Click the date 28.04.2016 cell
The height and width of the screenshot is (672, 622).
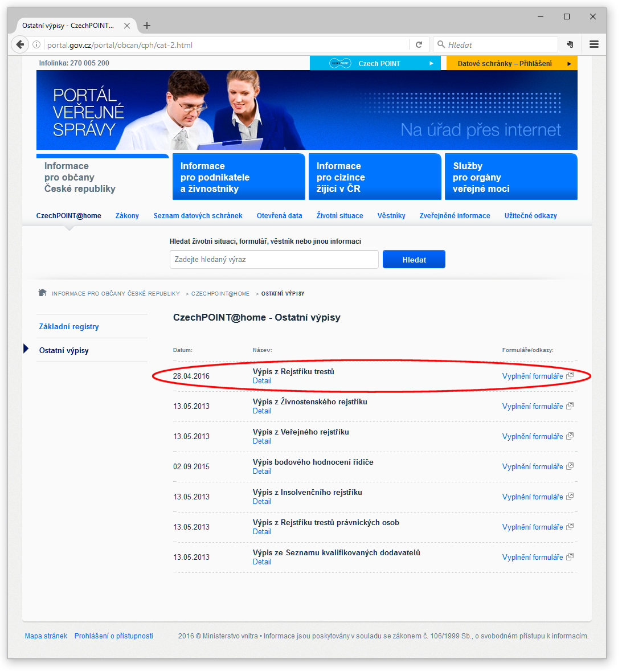tap(191, 376)
